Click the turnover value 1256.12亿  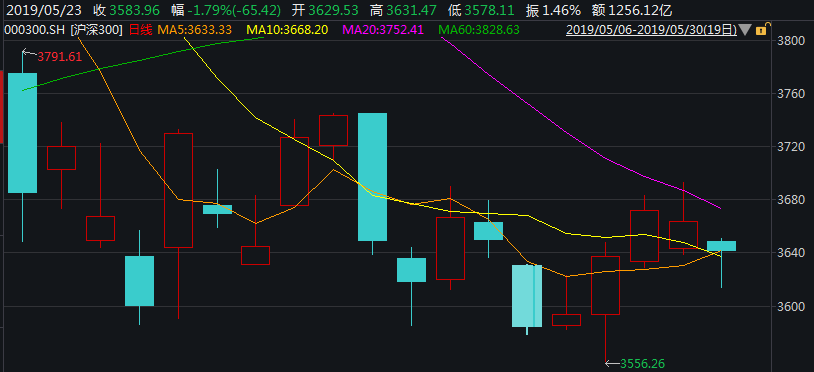tap(639, 9)
